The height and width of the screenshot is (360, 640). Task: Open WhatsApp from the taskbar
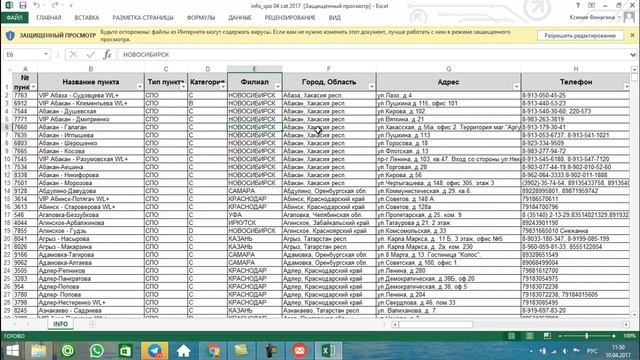[97, 351]
